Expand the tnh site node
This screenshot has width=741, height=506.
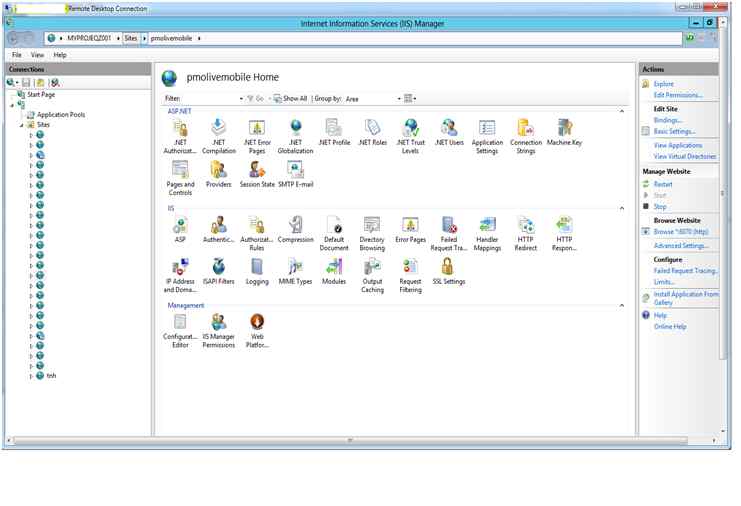[31, 376]
